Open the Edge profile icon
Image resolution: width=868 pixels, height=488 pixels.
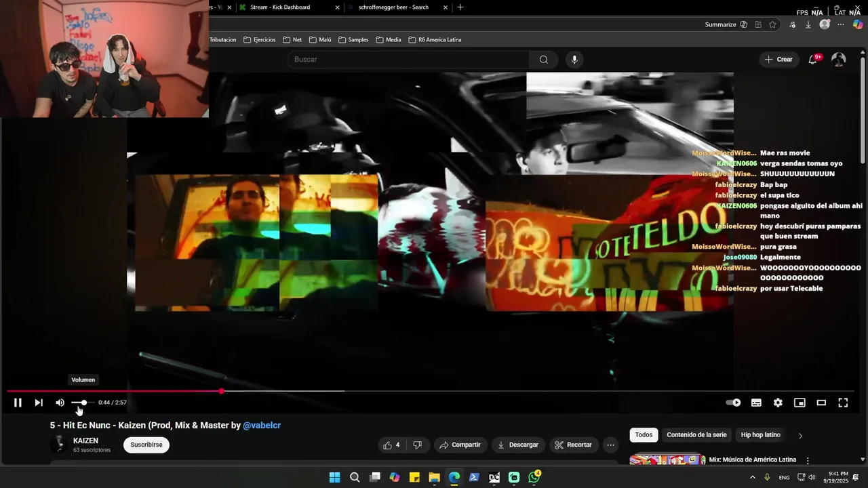pyautogui.click(x=825, y=24)
